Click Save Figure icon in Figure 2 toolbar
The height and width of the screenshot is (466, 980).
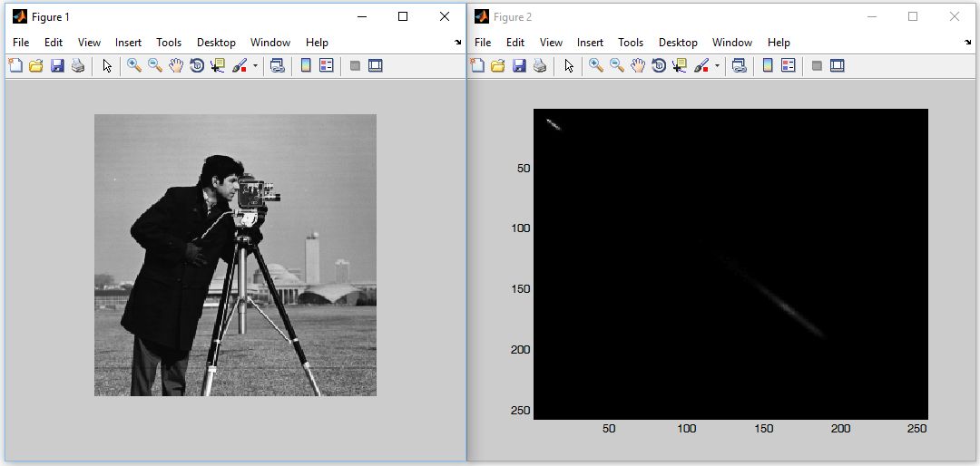point(519,65)
